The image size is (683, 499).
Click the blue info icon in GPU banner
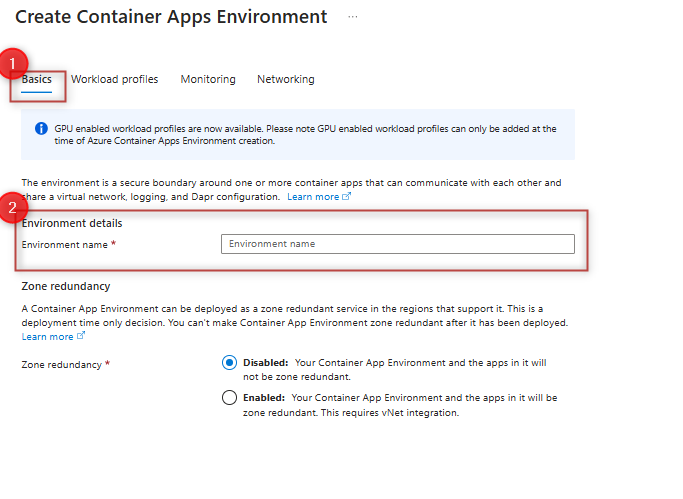(x=41, y=129)
